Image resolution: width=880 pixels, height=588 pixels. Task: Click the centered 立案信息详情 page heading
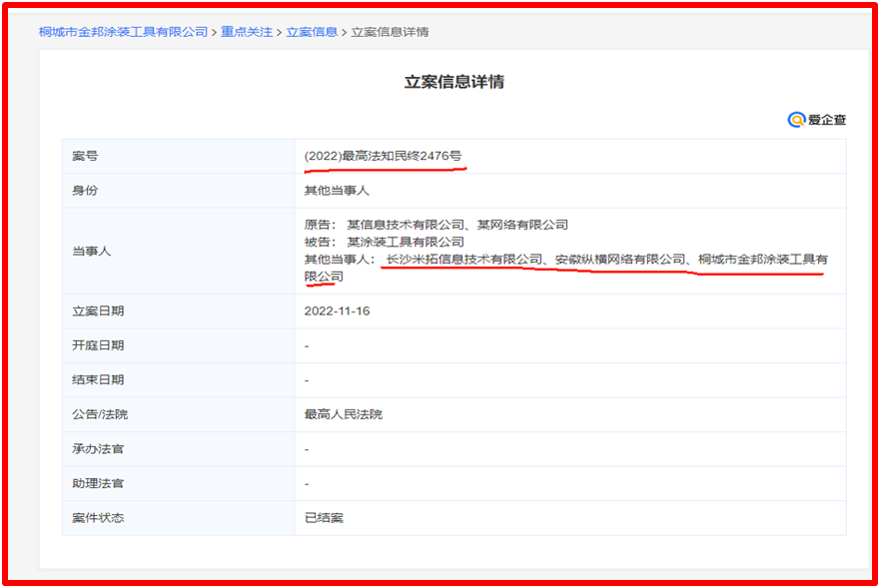tap(453, 82)
